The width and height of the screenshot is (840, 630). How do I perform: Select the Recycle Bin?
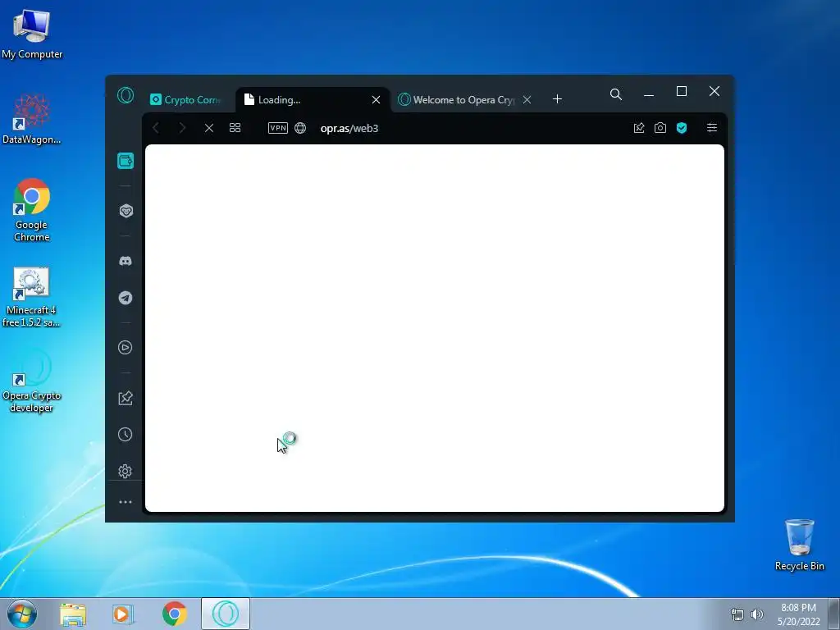[799, 545]
